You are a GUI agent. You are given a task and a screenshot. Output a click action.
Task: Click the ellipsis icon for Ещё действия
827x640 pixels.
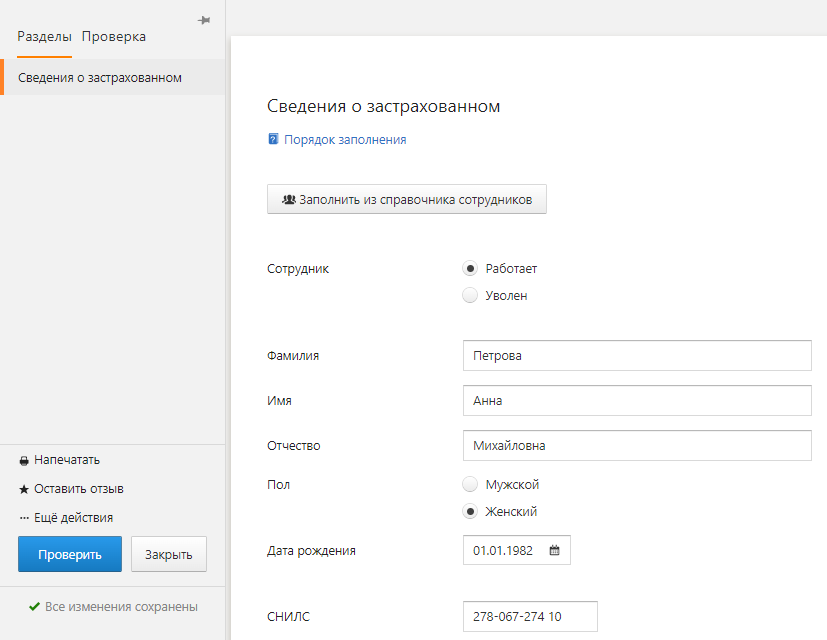[x=24, y=518]
